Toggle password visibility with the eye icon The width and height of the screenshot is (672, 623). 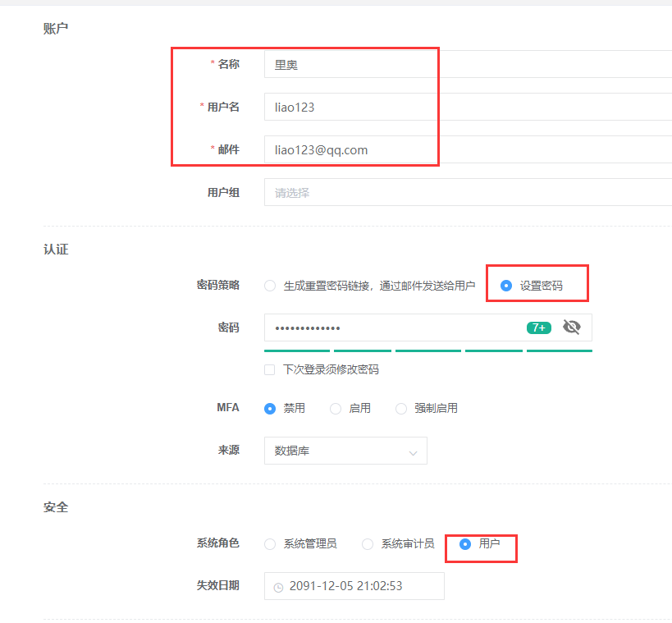click(572, 327)
